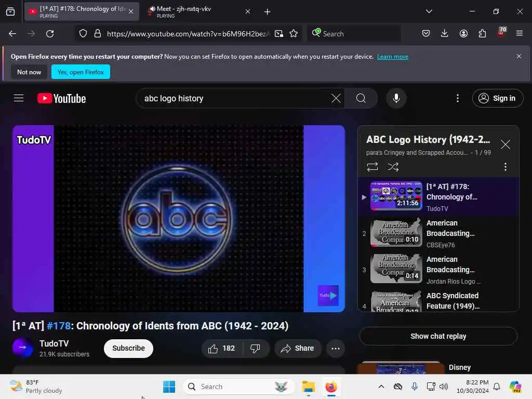Dislike this video

(256, 349)
